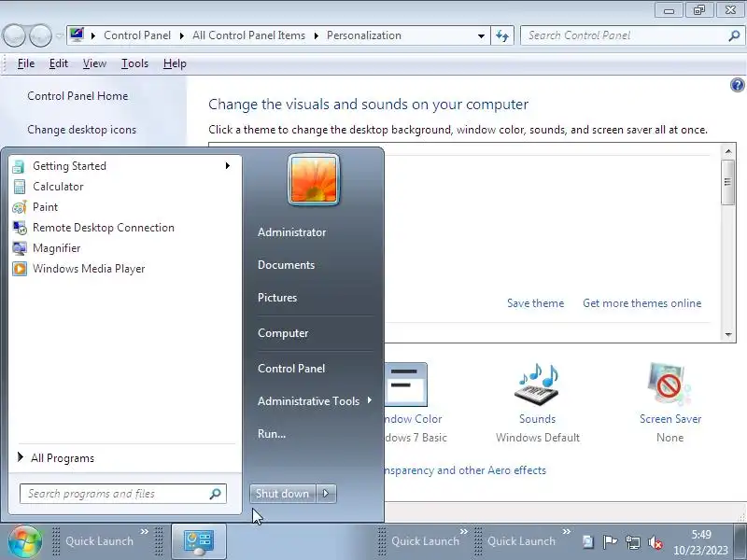Click the Aero effects troubleshooting link
Viewport: 747px width, 560px height.
click(465, 470)
